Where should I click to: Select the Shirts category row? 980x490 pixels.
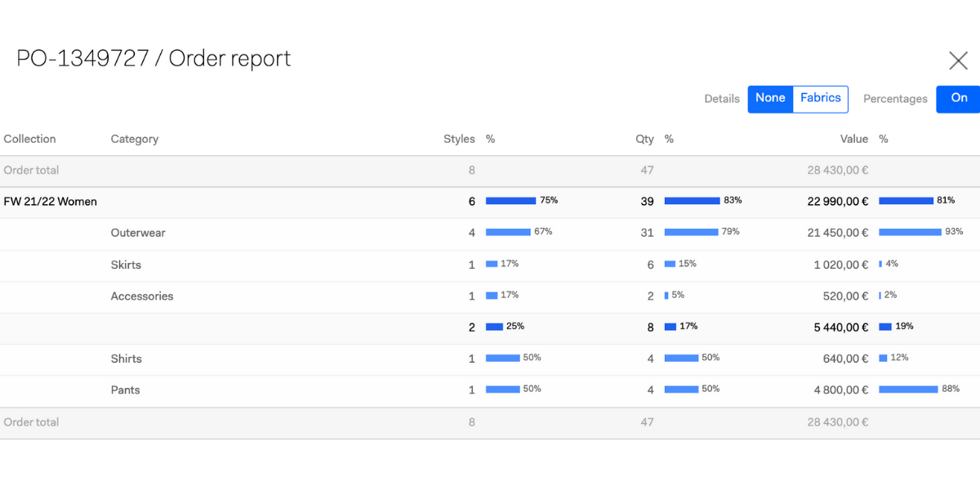pyautogui.click(x=490, y=359)
